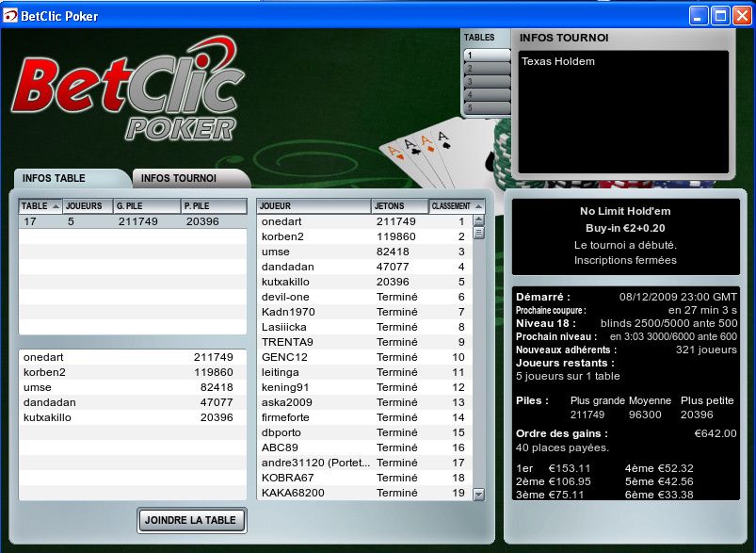
Task: Select umse row ranked classement 3
Action: tap(364, 252)
